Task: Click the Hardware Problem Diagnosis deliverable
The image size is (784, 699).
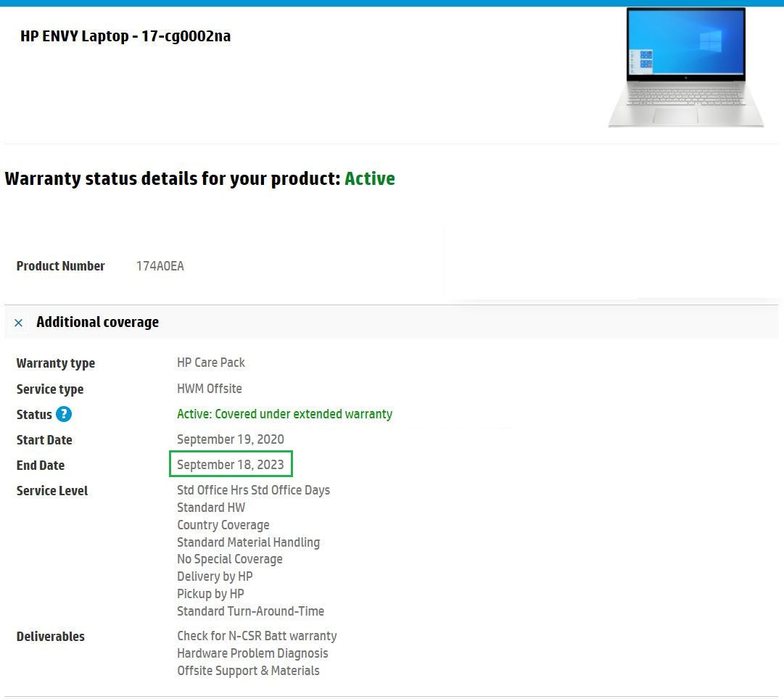Action: pos(252,653)
